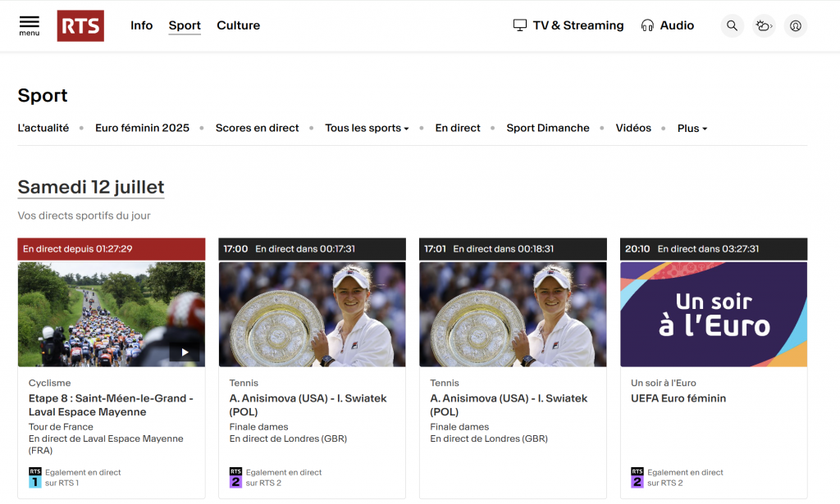
Task: Open Etape 8 Saint-Méen-le-Grand title
Action: [111, 405]
